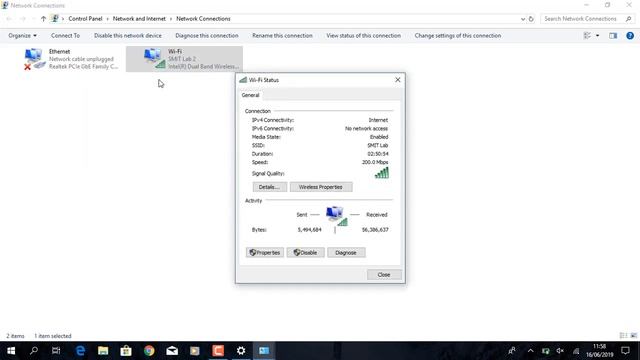Open the Windows Start menu
The width and height of the screenshot is (640, 360).
(x=11, y=351)
